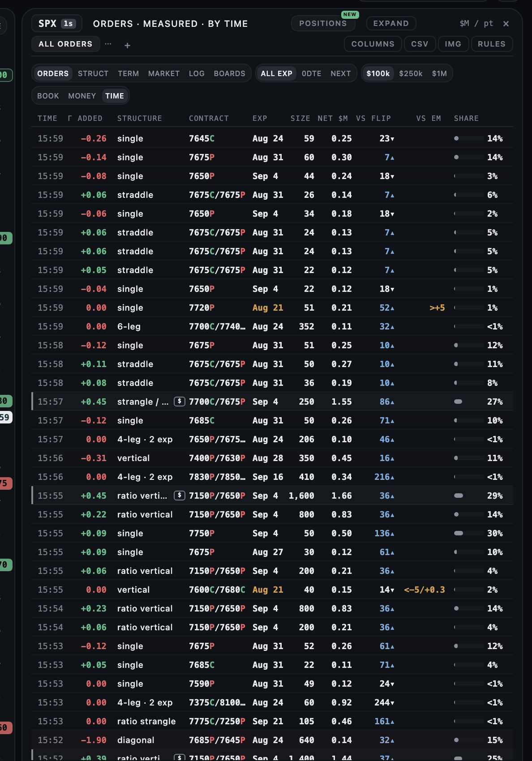Click the 7590P Aug 31 single row
Image resolution: width=532 pixels, height=761 pixels.
[x=272, y=684]
